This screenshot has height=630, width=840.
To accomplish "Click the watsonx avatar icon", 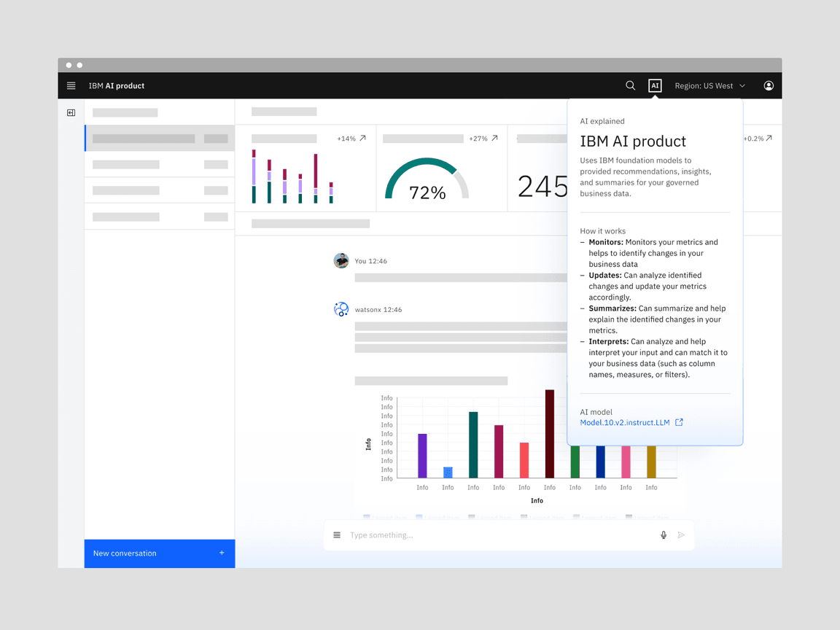I will coord(341,309).
